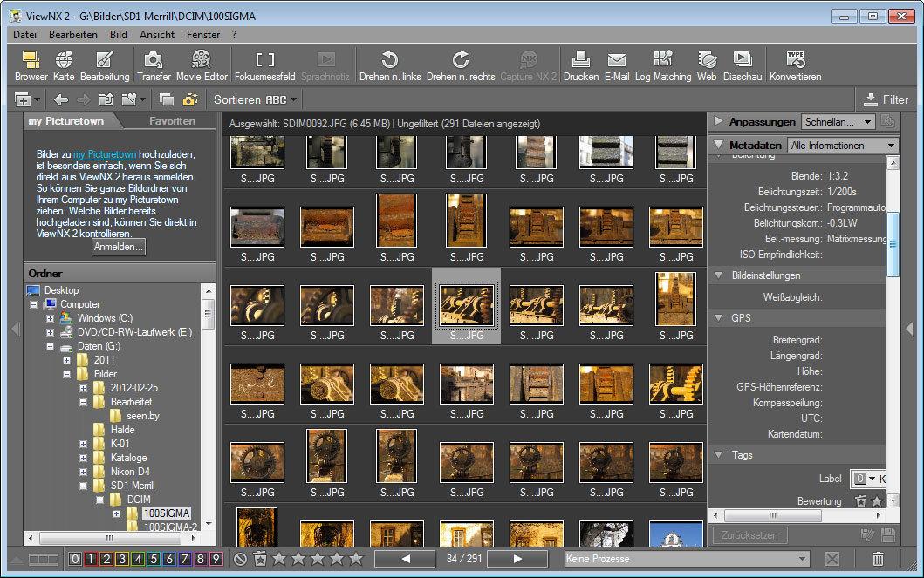Open the Alle Informationen metadata dropdown
This screenshot has height=578, width=924.
click(843, 146)
